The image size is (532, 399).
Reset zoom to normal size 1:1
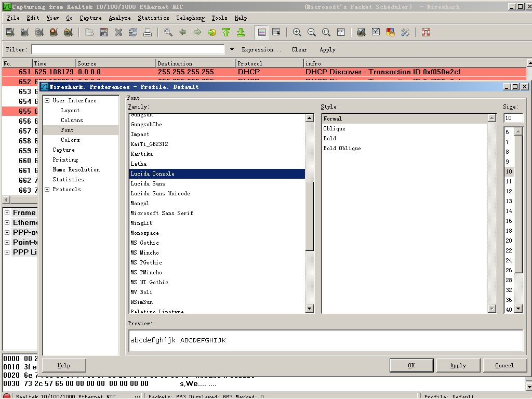pos(326,32)
